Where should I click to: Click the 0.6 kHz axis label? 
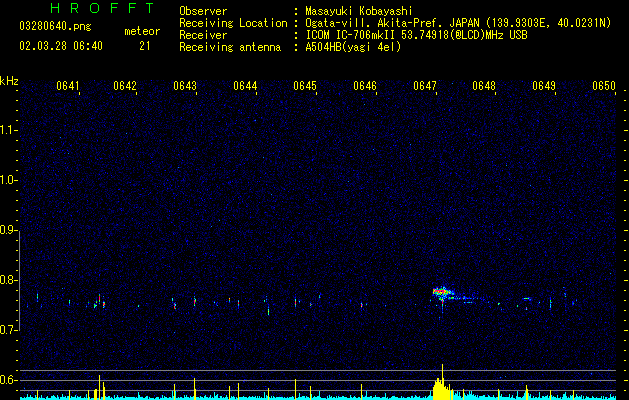coord(9,380)
